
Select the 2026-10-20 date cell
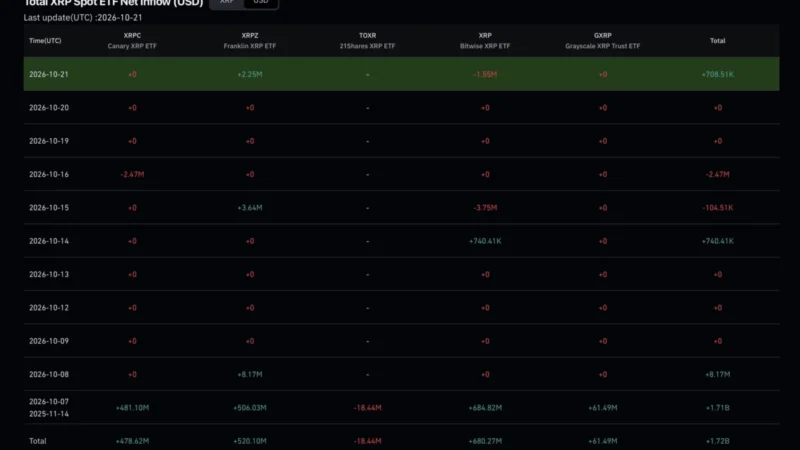pos(49,108)
